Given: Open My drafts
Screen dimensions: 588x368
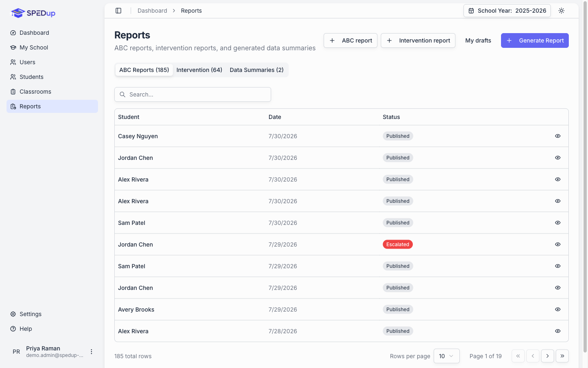Looking at the screenshot, I should click(x=478, y=40).
